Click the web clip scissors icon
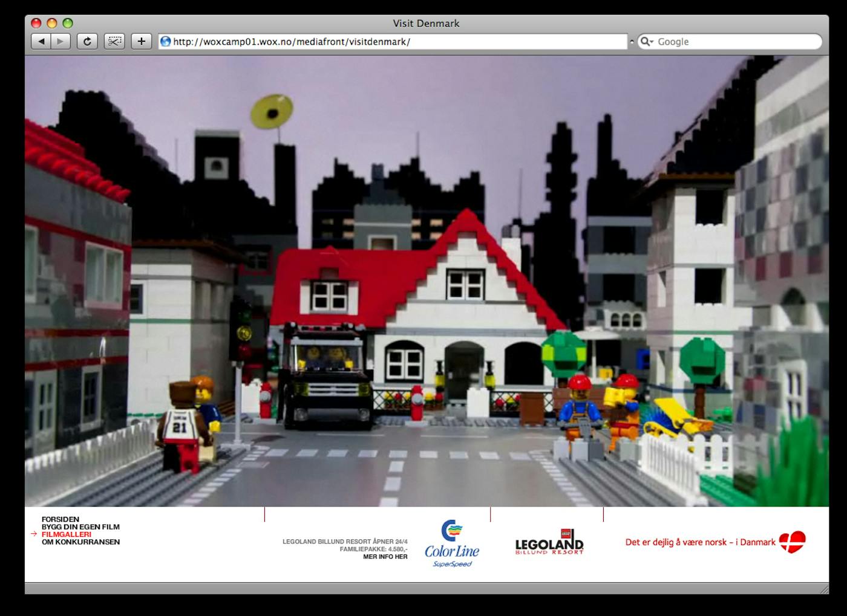Image resolution: width=847 pixels, height=616 pixels. tap(114, 42)
